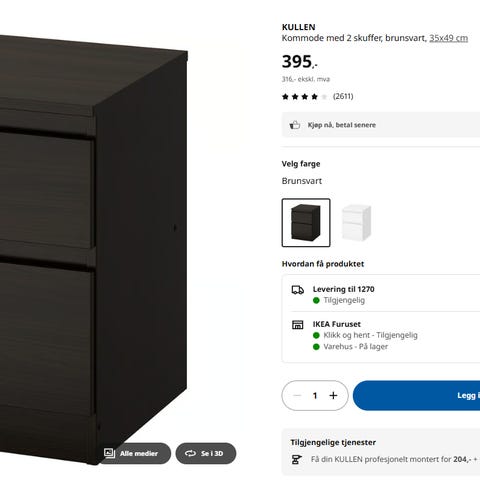Open the 35x49 cm size link
The image size is (480, 480).
pyautogui.click(x=448, y=38)
